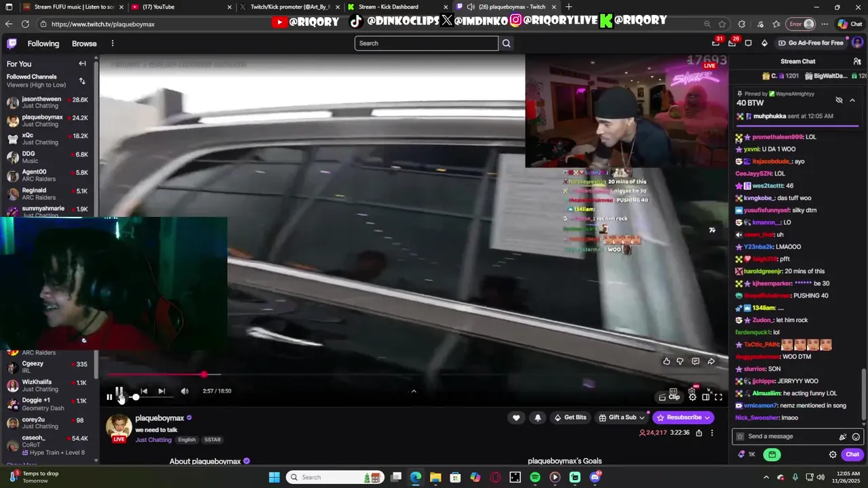Toggle channel notifications bell

[x=538, y=418]
